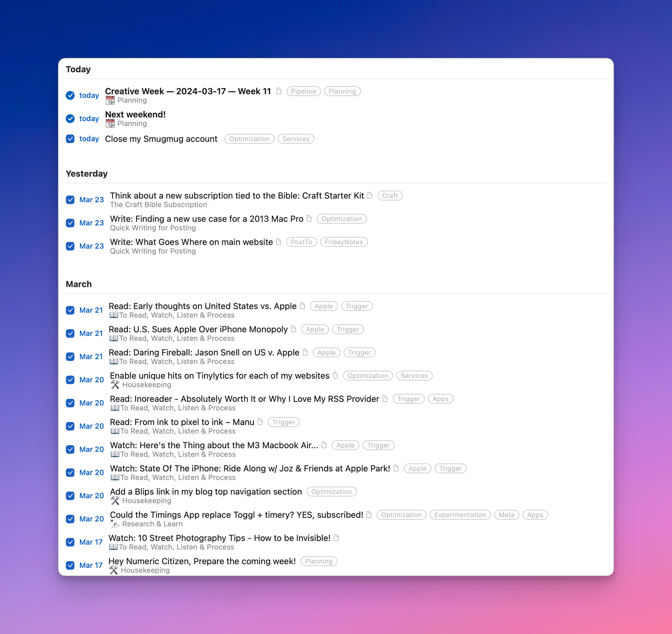The height and width of the screenshot is (634, 672).
Task: Click telescope icon beside Research & Learn
Action: point(115,524)
